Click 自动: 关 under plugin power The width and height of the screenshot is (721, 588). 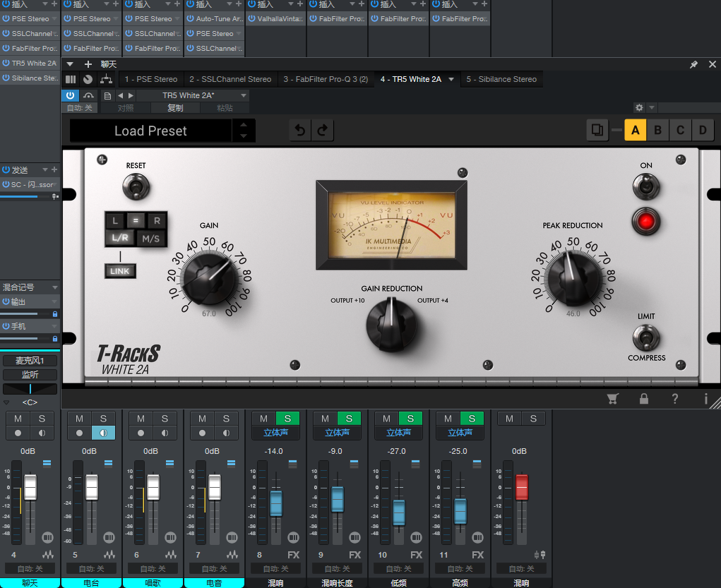click(80, 108)
